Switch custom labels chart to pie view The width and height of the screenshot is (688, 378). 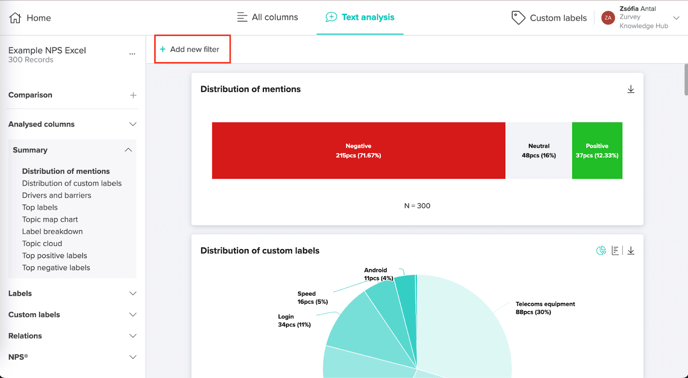coord(601,251)
